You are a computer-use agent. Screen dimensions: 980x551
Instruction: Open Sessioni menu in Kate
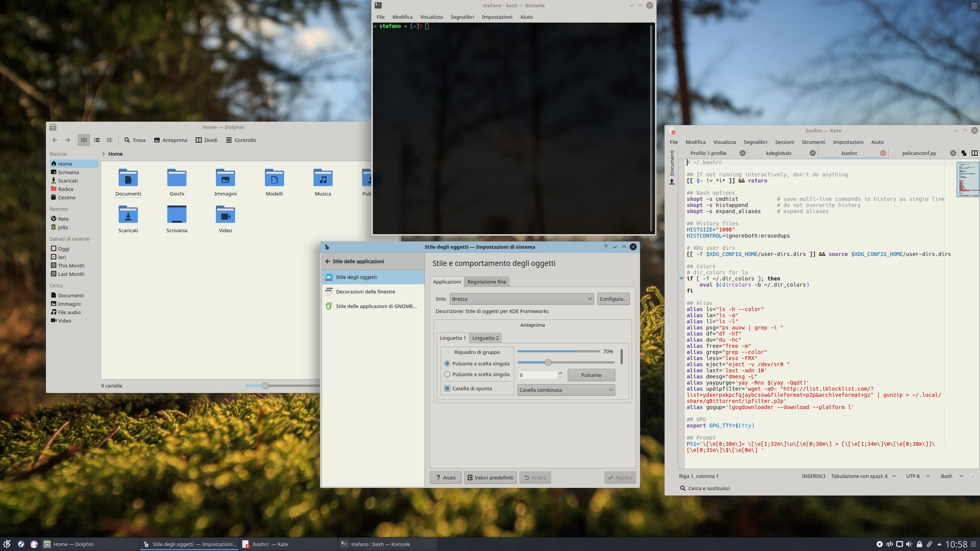click(784, 142)
